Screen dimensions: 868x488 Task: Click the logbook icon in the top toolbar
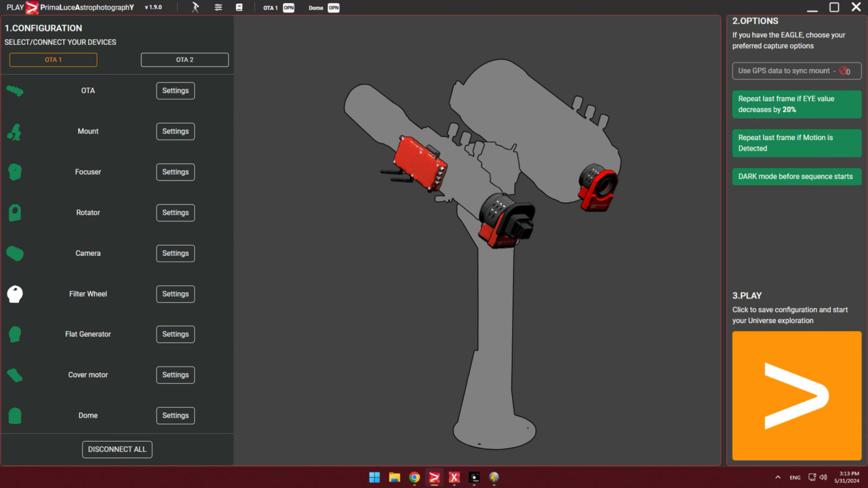239,7
